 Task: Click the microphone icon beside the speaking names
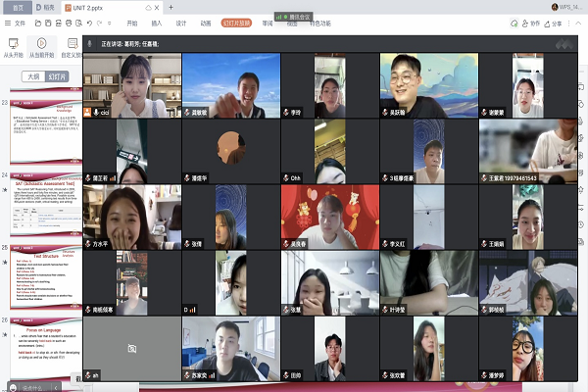88,44
